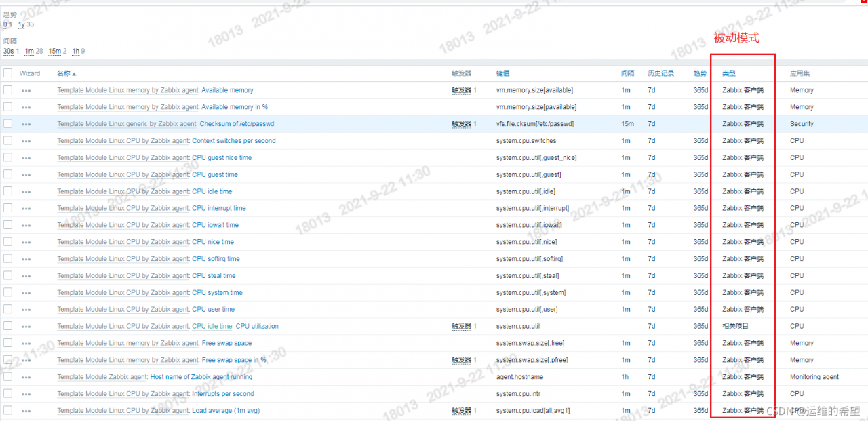
Task: Open the three-dots menu for CPU softirq time row
Action: (x=26, y=259)
